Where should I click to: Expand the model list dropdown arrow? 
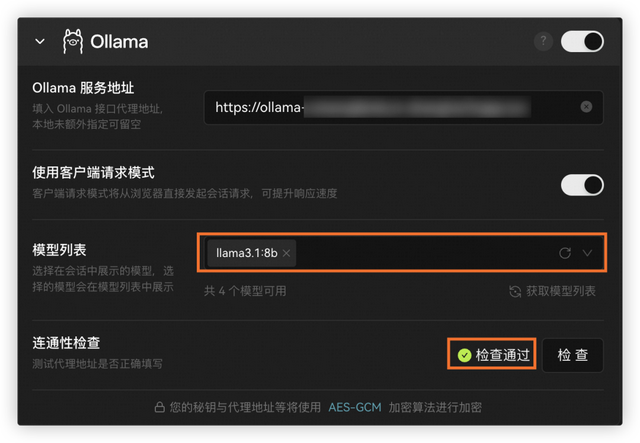[587, 253]
